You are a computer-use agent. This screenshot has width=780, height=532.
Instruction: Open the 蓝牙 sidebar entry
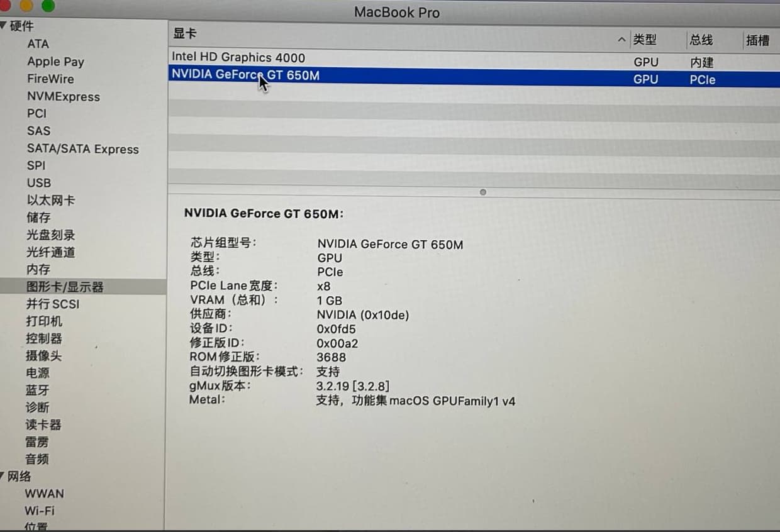38,391
